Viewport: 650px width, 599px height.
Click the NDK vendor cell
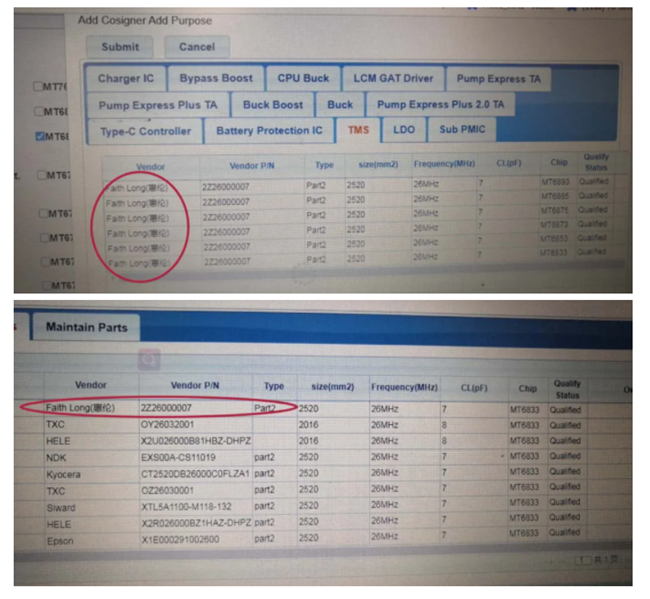pyautogui.click(x=56, y=458)
